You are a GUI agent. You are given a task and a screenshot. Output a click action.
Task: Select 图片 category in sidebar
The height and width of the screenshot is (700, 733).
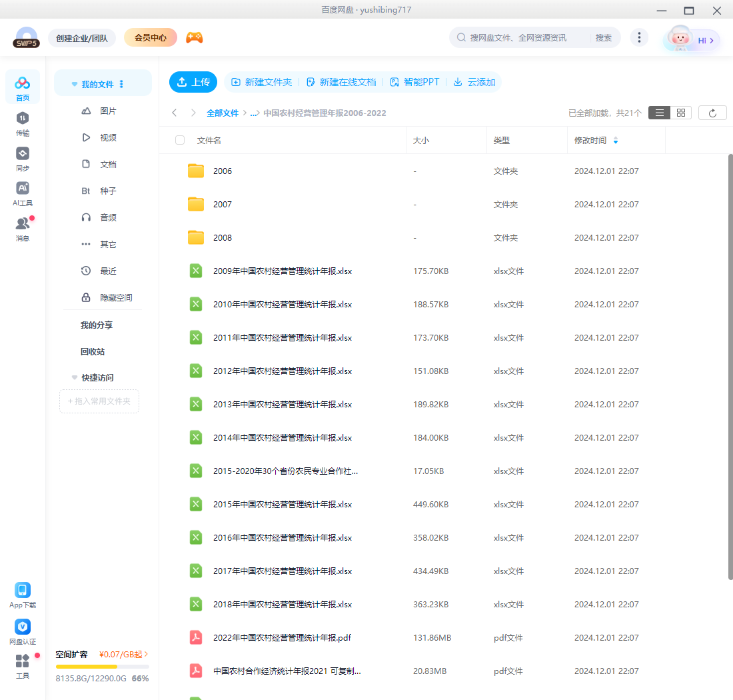pyautogui.click(x=99, y=111)
